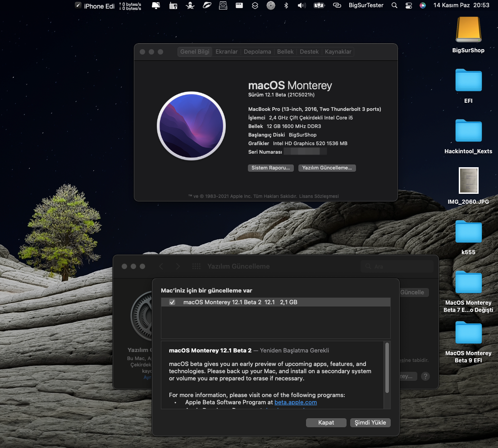Click the update description scrollbar

point(387,368)
